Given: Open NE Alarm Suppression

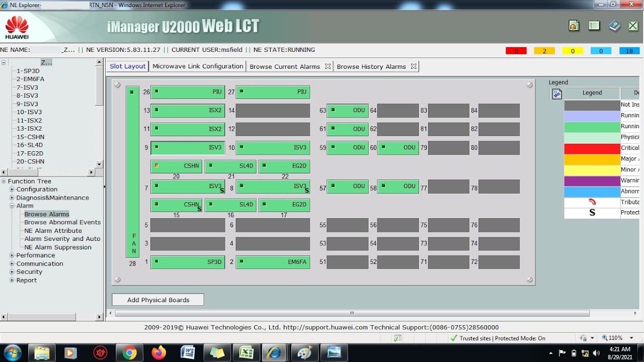Looking at the screenshot, I should 58,247.
